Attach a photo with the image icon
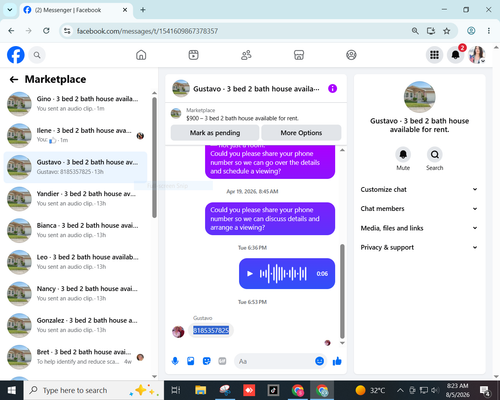This screenshot has width=500, height=400. click(x=191, y=361)
